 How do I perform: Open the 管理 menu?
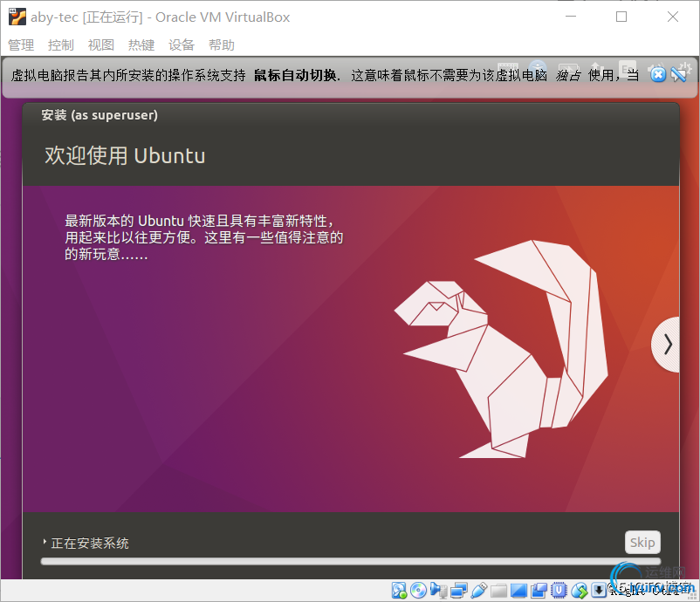21,45
